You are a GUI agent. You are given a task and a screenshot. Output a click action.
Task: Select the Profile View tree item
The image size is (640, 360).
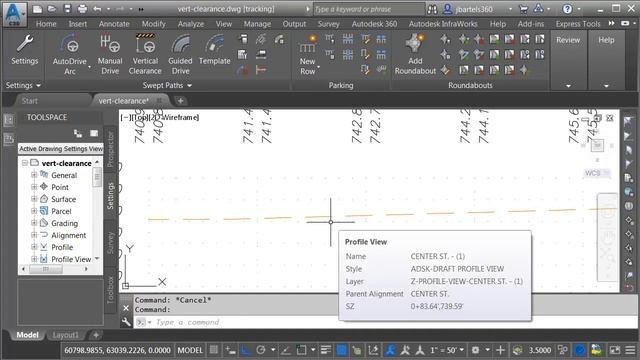pos(71,259)
